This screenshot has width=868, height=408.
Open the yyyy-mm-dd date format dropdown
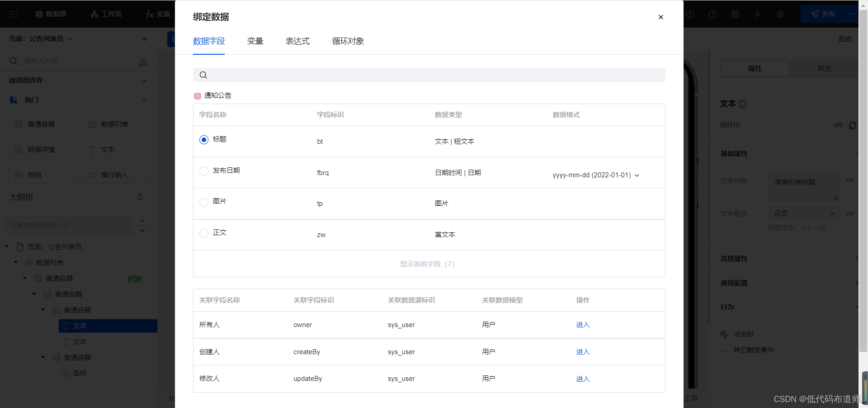point(596,175)
